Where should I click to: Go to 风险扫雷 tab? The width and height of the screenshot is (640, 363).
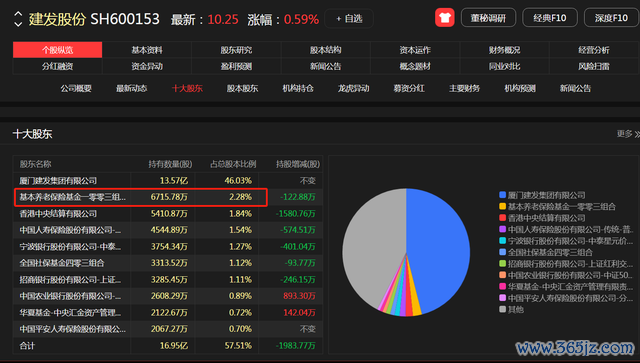click(x=594, y=66)
